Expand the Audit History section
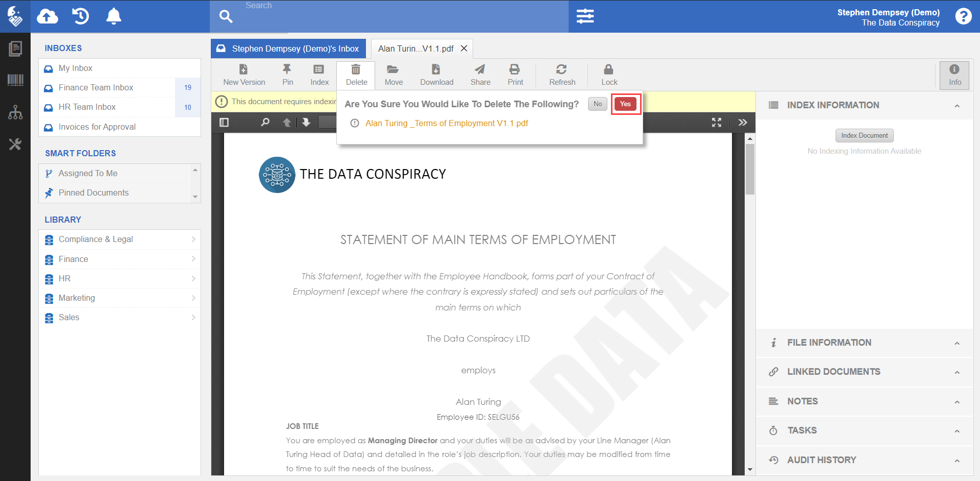This screenshot has width=980, height=481. [957, 461]
